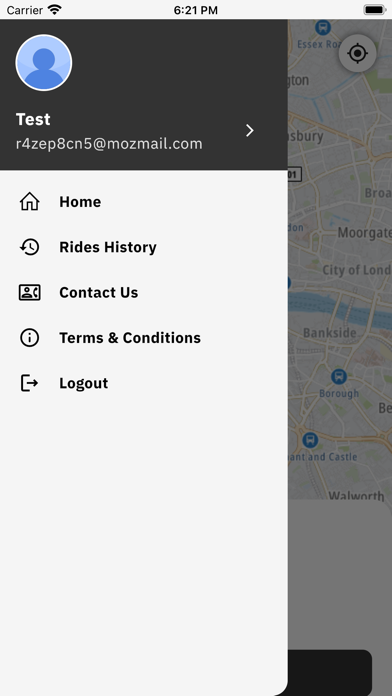Tap the Borough station marker on map

coord(339,377)
